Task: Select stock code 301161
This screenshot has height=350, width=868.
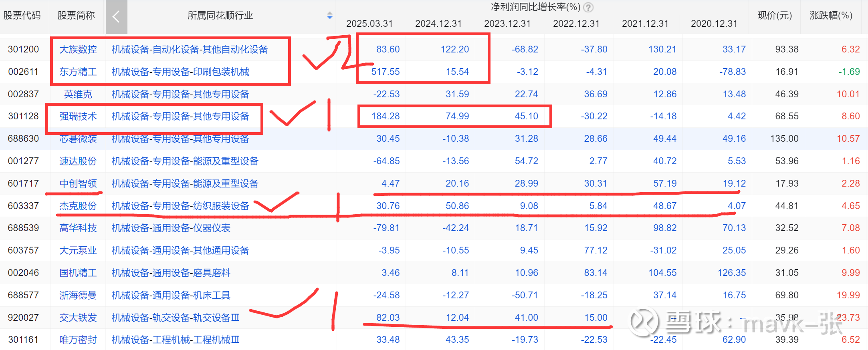Action: point(24,340)
